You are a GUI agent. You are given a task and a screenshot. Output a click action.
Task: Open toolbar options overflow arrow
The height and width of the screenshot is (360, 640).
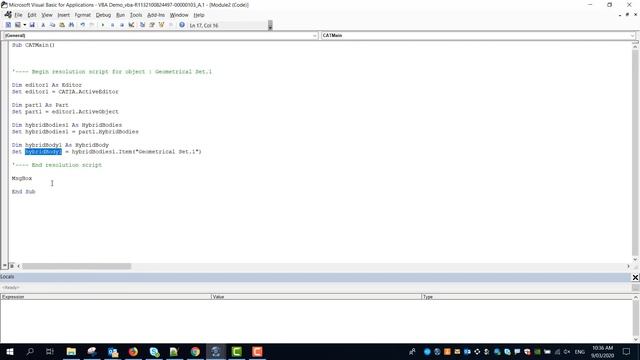point(270,26)
